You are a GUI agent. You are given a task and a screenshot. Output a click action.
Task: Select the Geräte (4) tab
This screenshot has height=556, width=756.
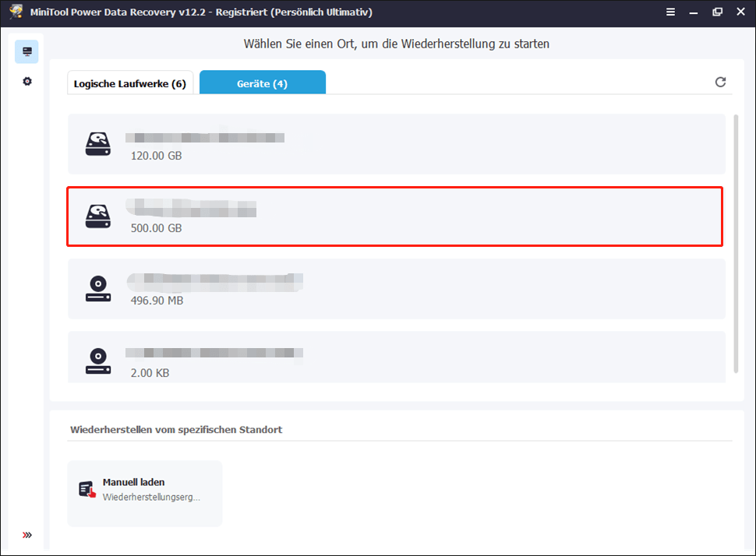[263, 83]
